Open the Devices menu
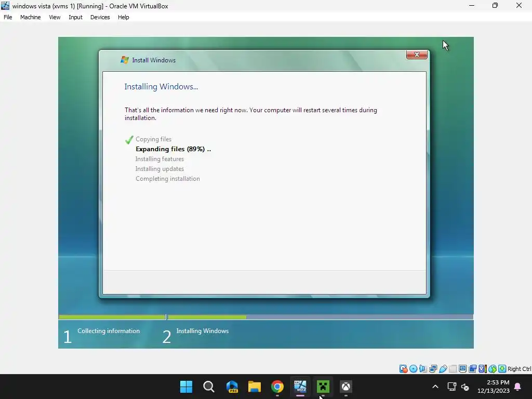Viewport: 532px width, 399px height. pyautogui.click(x=100, y=17)
